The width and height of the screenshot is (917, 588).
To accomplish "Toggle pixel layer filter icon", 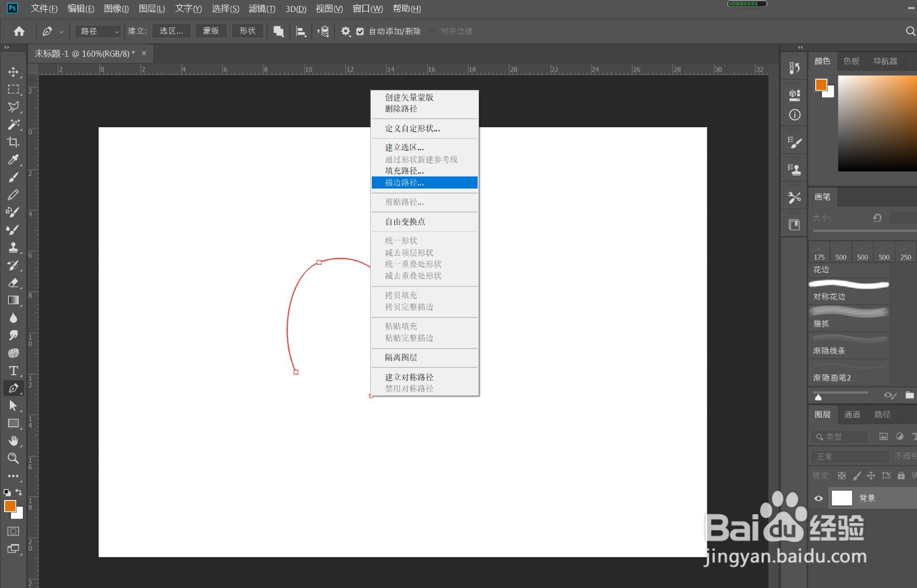I will 884,437.
